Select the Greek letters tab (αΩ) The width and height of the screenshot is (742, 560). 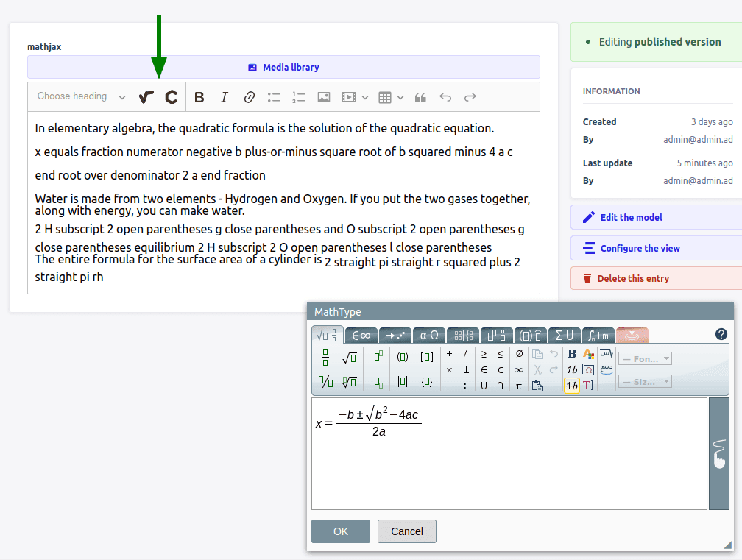(429, 336)
